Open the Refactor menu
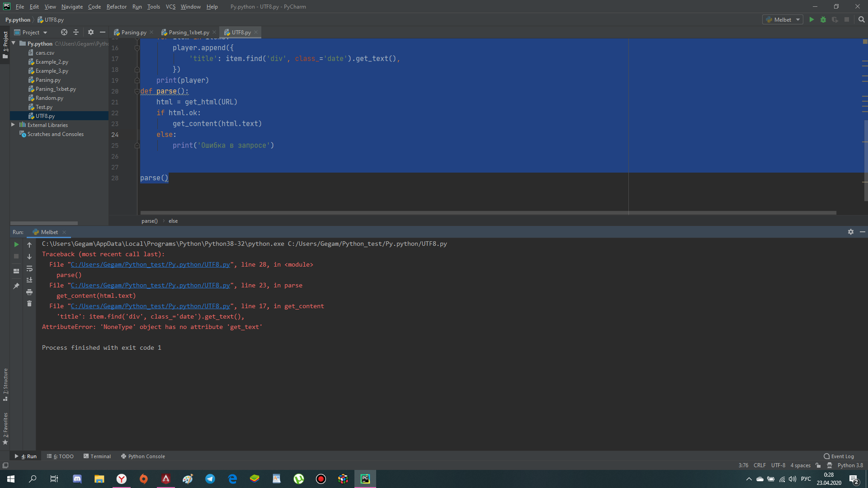This screenshot has width=868, height=488. point(117,7)
